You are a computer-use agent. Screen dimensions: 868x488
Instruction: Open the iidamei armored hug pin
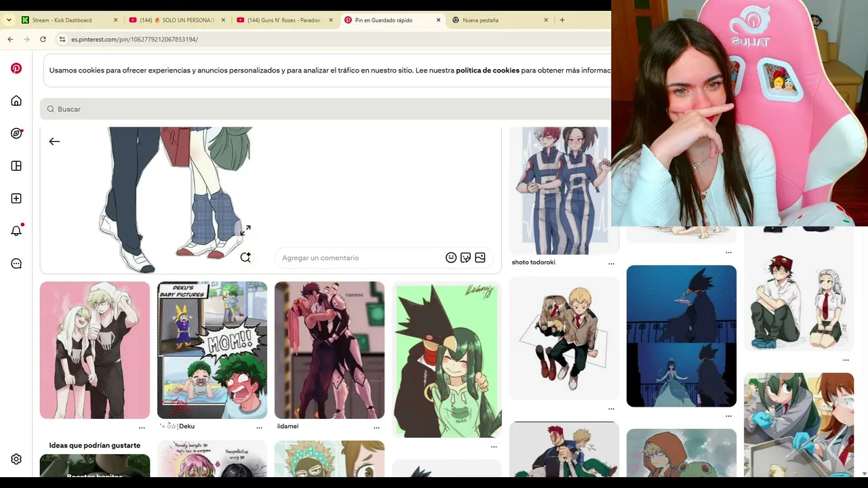[x=330, y=350]
